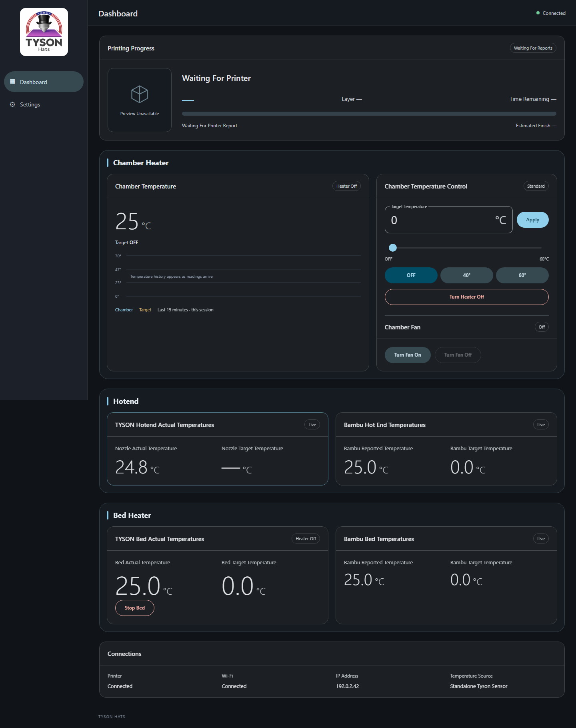Click the Preview Unavailable thumbnail
This screenshot has width=576, height=728.
pyautogui.click(x=140, y=100)
